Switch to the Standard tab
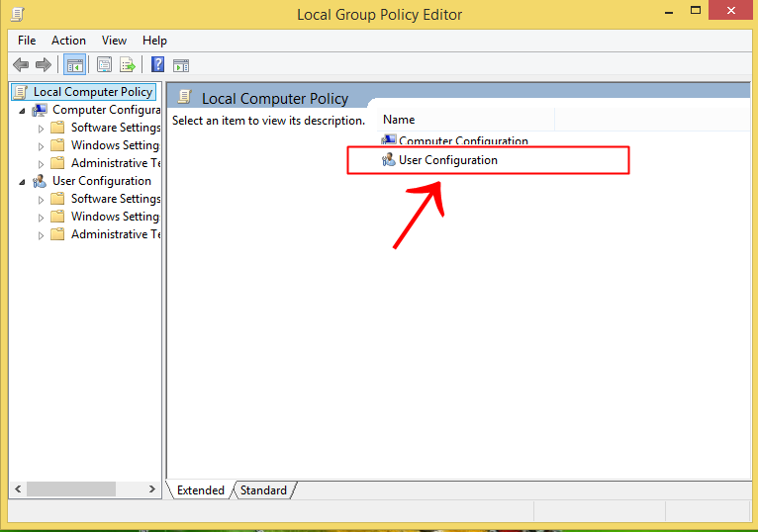758x532 pixels. point(263,489)
